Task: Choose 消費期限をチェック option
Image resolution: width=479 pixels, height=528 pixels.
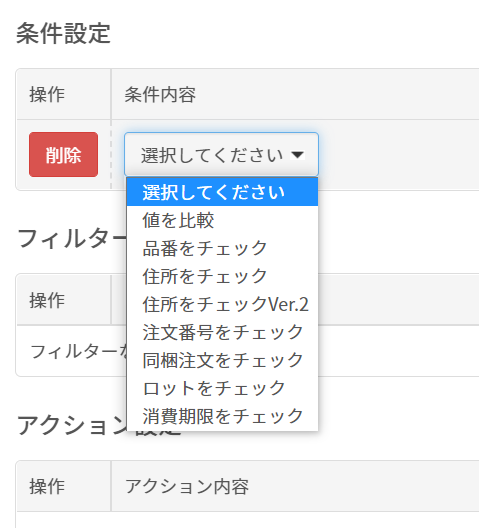Action: (x=222, y=416)
